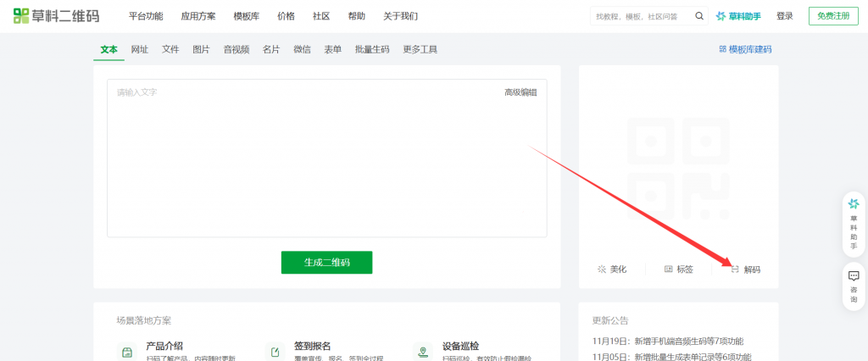Click the 高级编辑 link
The width and height of the screenshot is (868, 361).
[520, 92]
